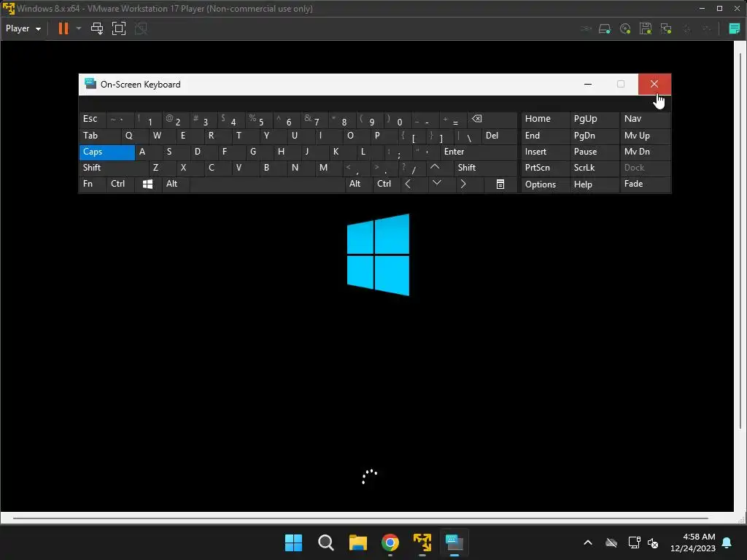Show hidden icons in the system tray
747x560 pixels.
click(x=588, y=542)
